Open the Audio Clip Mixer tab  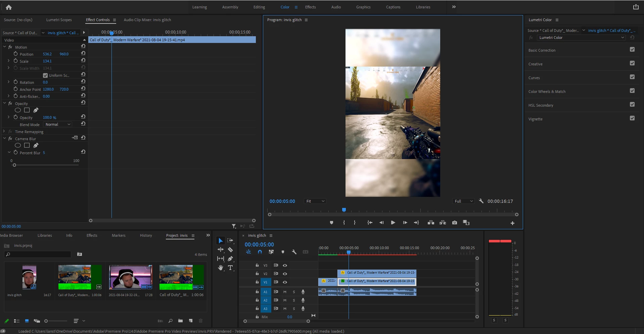tap(147, 20)
